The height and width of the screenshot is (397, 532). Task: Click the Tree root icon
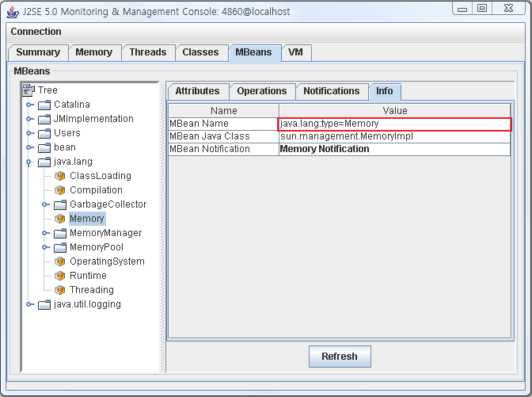click(28, 90)
